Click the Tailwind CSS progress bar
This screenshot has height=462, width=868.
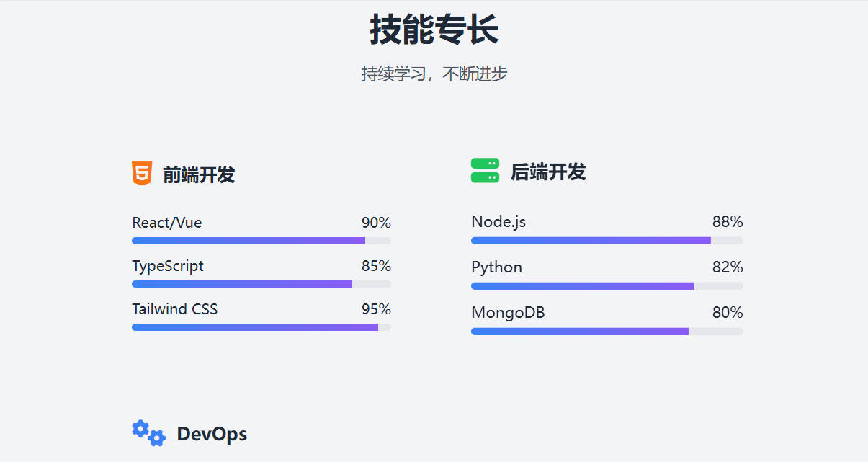[x=261, y=327]
